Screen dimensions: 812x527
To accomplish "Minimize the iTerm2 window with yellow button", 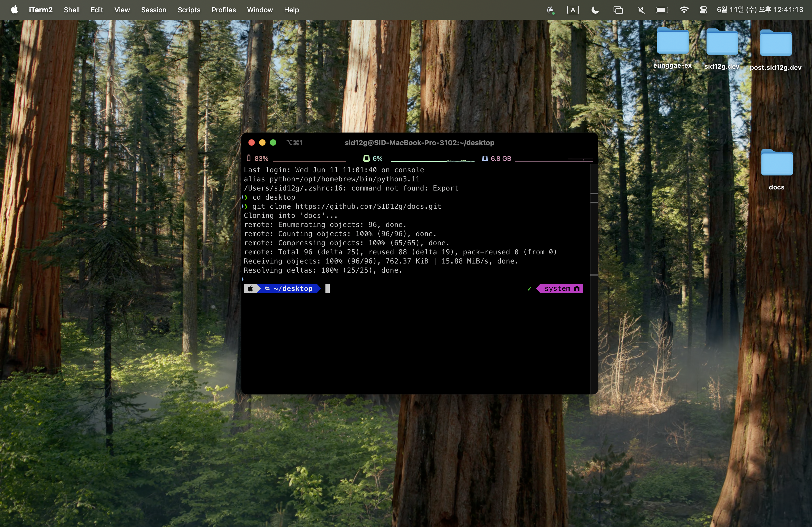I will [x=262, y=142].
